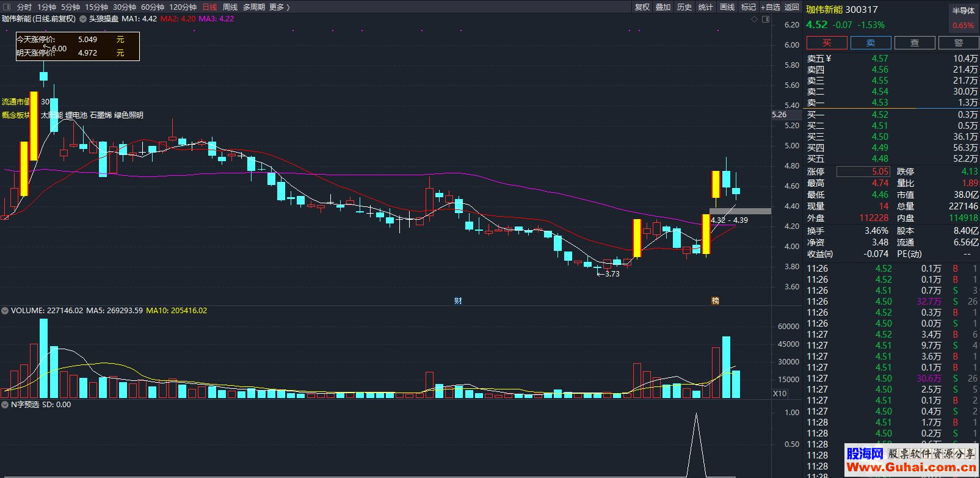Click the 外盘 value 112228
This screenshot has height=478, width=980.
pos(874,218)
